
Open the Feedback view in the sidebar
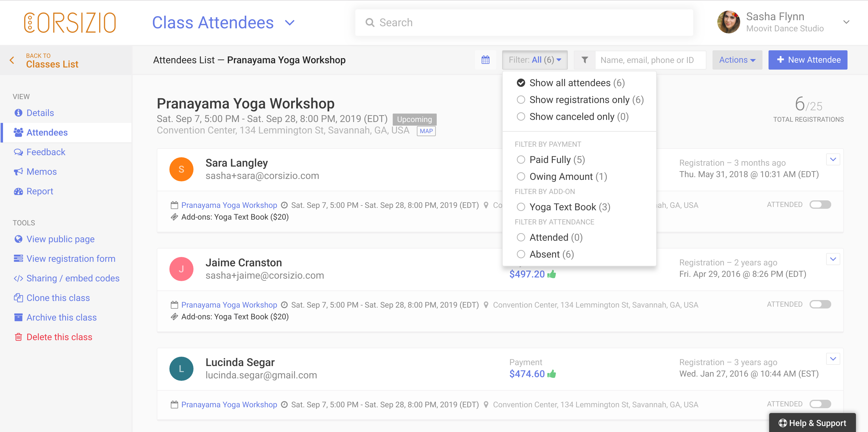coord(46,152)
